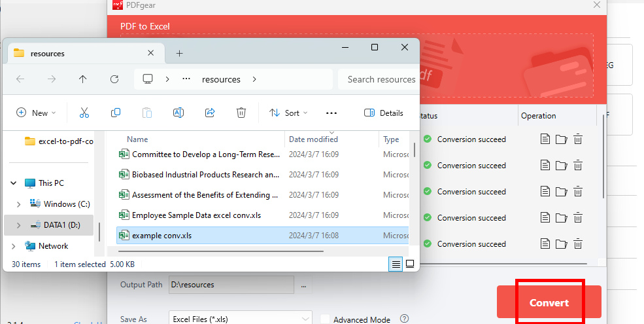
Task: Click the Output Path field
Action: click(x=231, y=285)
